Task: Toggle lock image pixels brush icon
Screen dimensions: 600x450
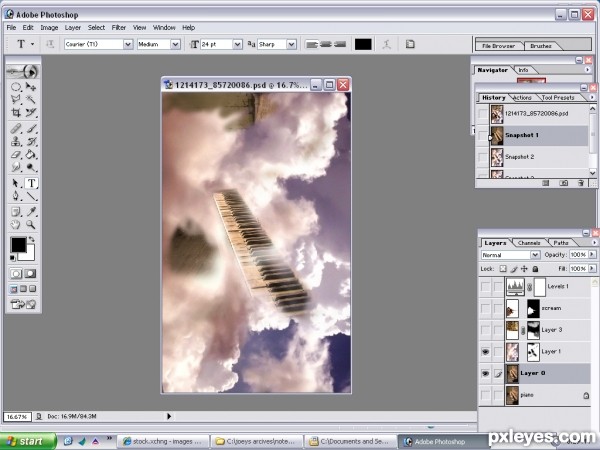Action: point(514,269)
